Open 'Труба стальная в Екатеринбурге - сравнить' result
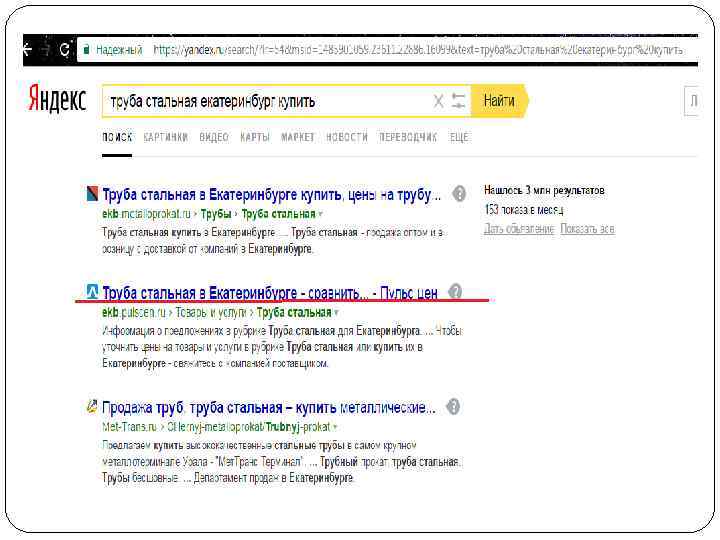 (270, 292)
